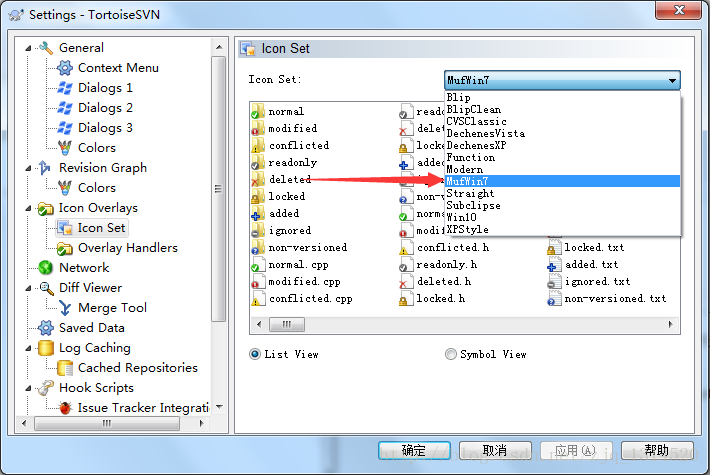This screenshot has width=710, height=475.
Task: Click the Saved Data gear icon
Action: pos(46,328)
